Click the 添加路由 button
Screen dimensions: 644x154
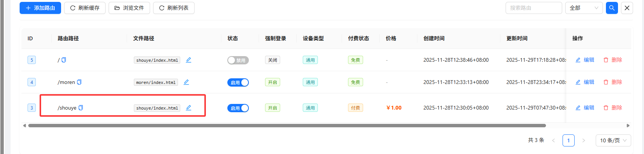point(40,8)
